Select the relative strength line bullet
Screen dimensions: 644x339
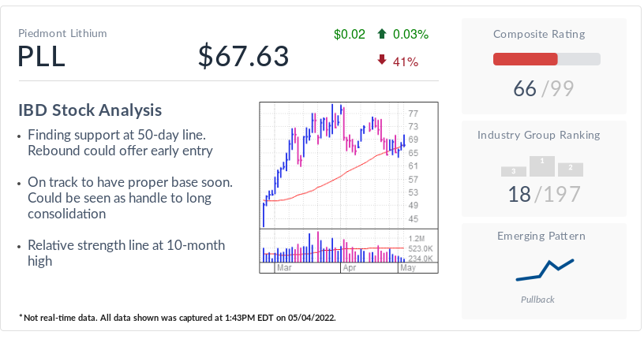point(125,253)
